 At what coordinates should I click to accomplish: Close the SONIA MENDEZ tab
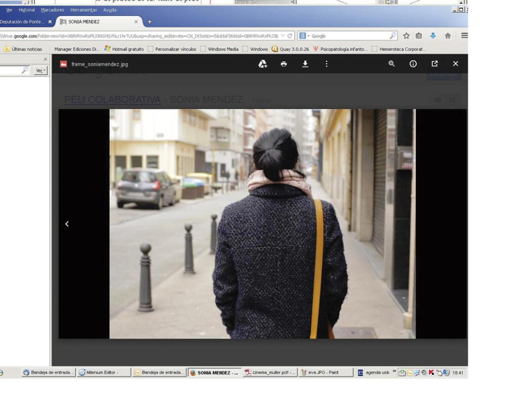click(136, 21)
